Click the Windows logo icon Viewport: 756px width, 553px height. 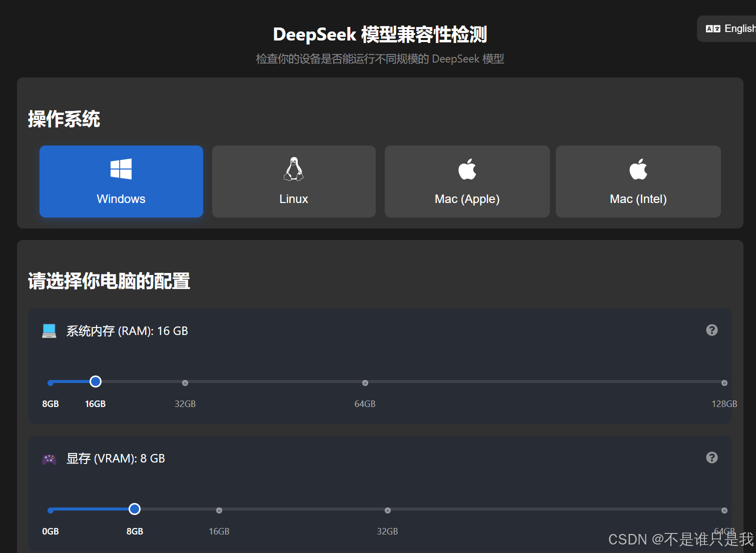point(121,169)
